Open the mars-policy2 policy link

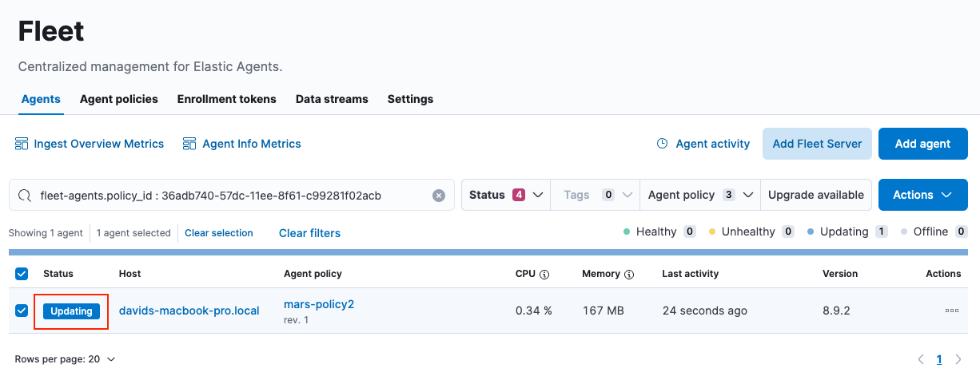[319, 304]
